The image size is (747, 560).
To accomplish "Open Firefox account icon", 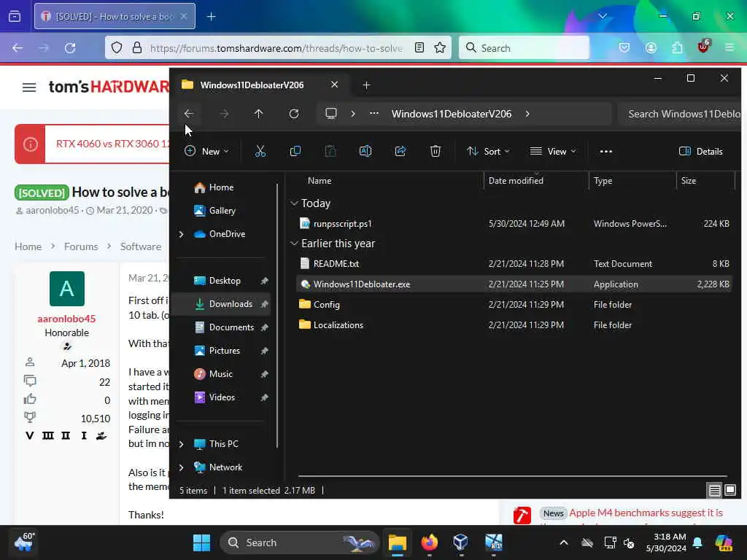I will click(x=651, y=47).
